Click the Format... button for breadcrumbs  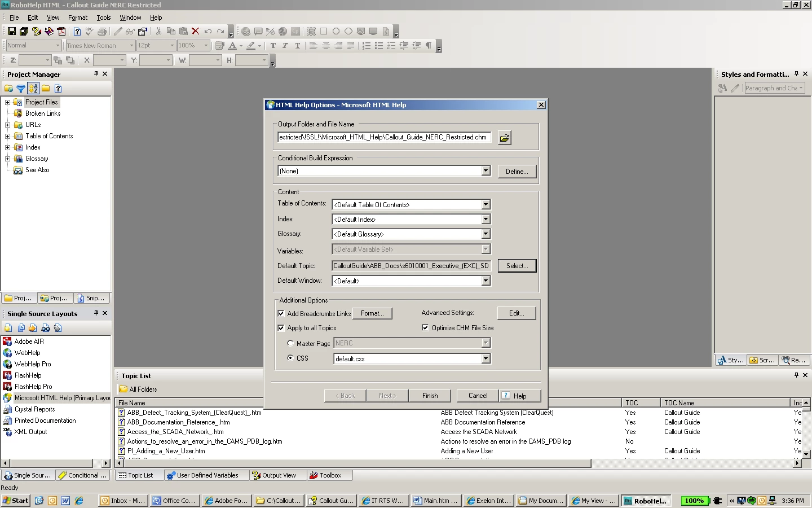372,313
